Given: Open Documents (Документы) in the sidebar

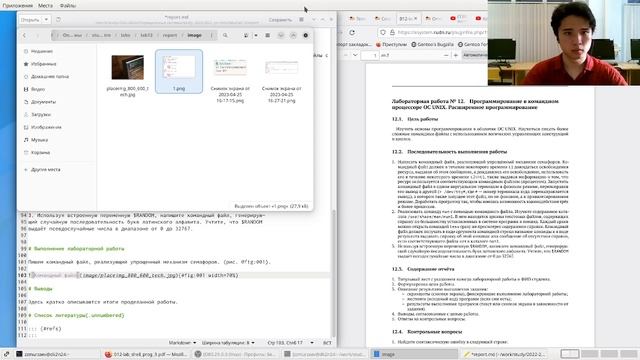Looking at the screenshot, I should 43,102.
